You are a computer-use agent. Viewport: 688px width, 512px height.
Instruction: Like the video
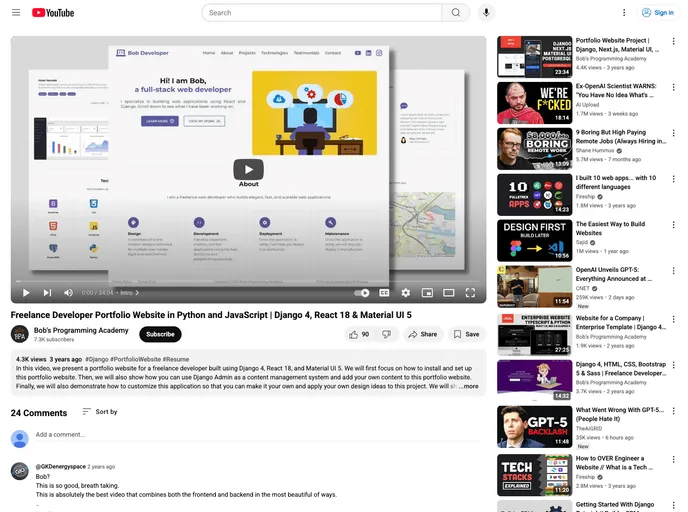tap(360, 334)
